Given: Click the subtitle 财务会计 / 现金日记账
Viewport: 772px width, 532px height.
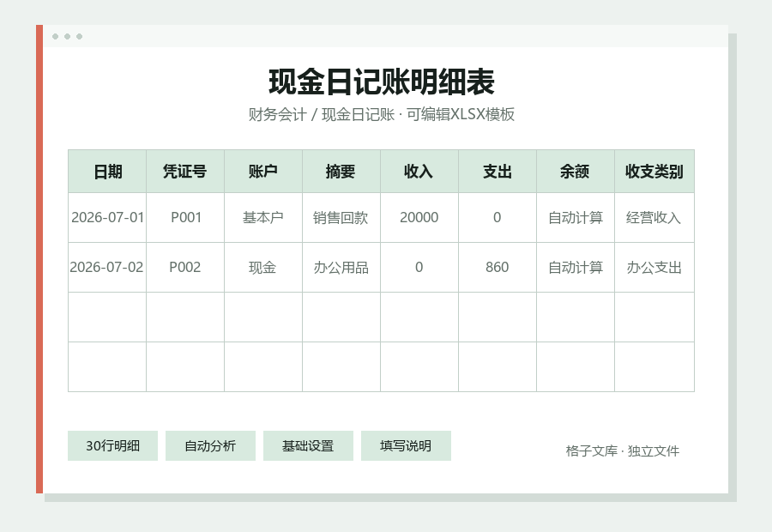Looking at the screenshot, I should [x=322, y=114].
